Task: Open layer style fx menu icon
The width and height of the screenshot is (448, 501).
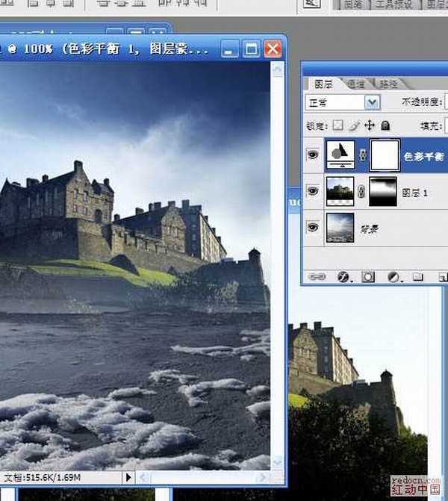Action: (343, 276)
